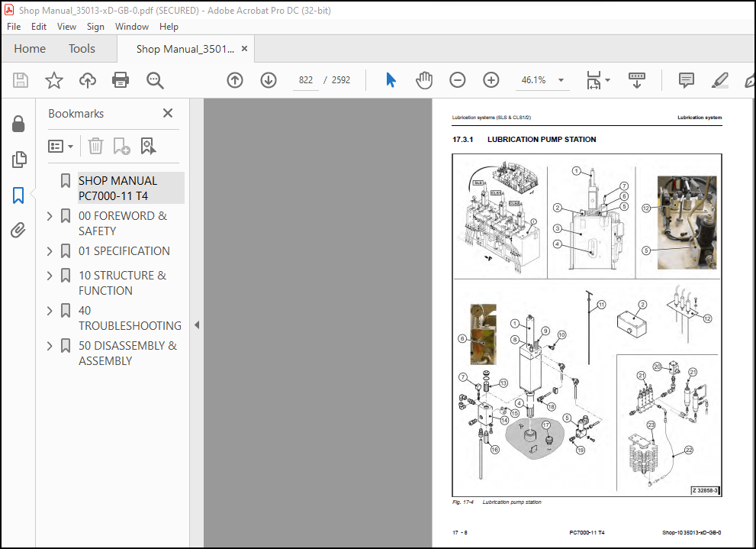Select the Hand tool for panning
The image size is (756, 549).
tap(424, 79)
